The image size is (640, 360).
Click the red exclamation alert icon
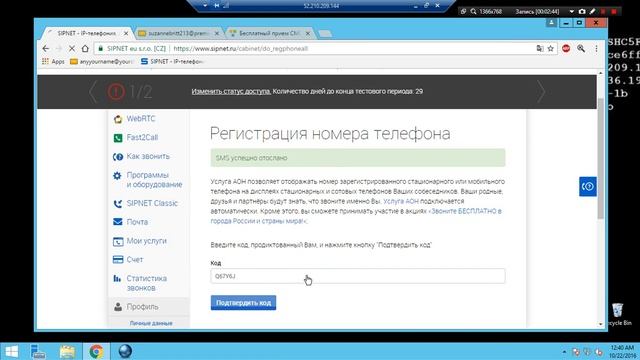coord(116,92)
